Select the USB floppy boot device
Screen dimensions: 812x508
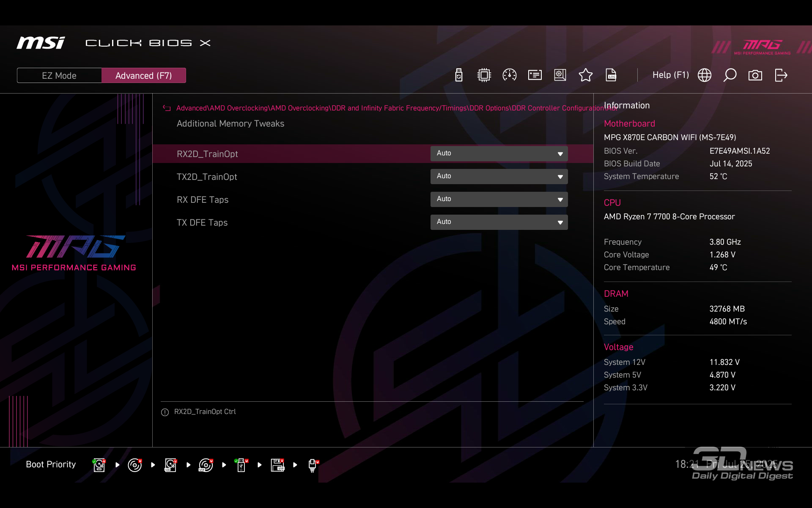click(x=277, y=465)
